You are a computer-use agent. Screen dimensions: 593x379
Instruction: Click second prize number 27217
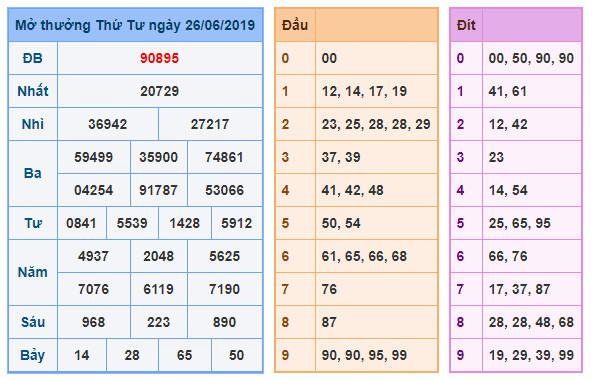210,124
